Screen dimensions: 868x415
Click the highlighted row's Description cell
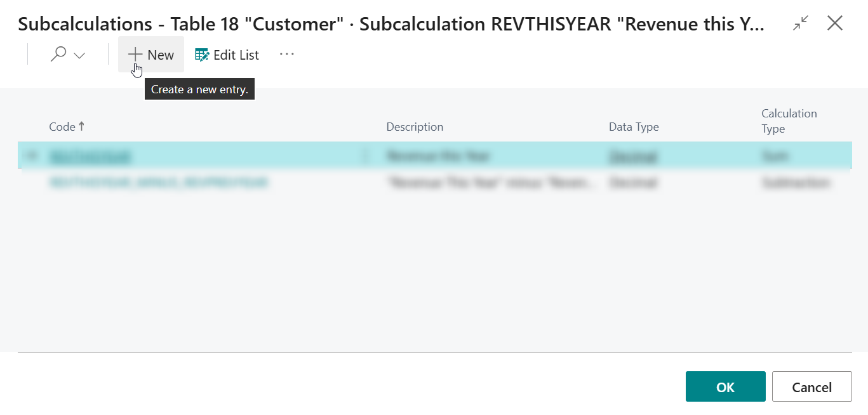click(x=438, y=155)
